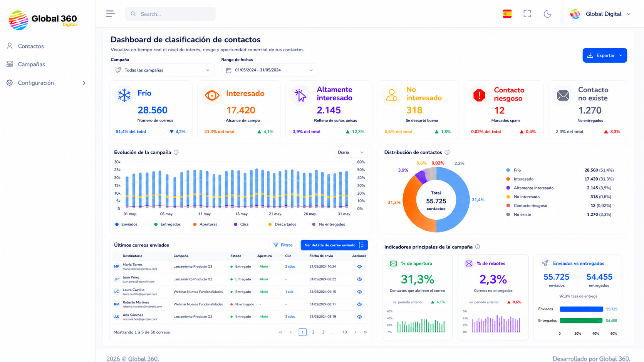The height and width of the screenshot is (362, 644).
Task: Click the Filtros button
Action: [283, 245]
